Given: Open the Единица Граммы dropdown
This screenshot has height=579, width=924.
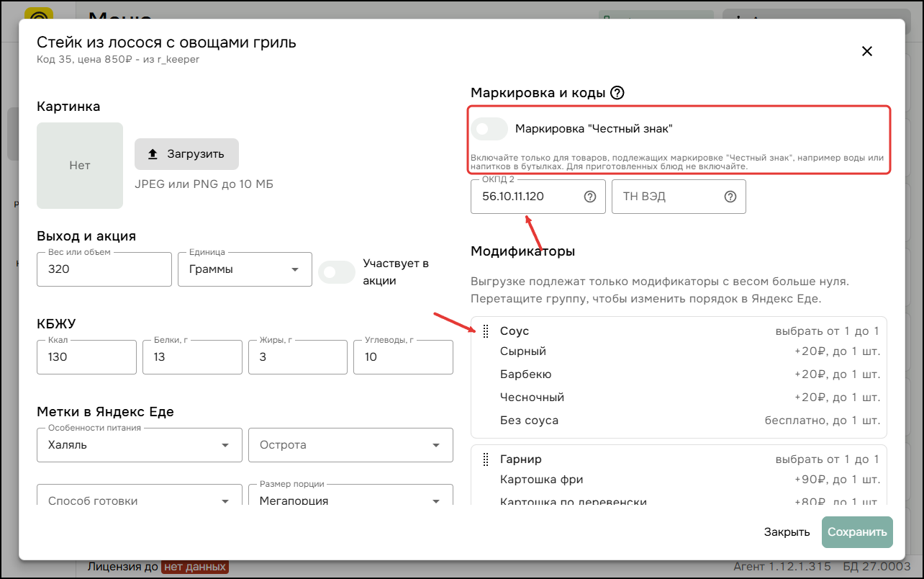Looking at the screenshot, I should [245, 269].
